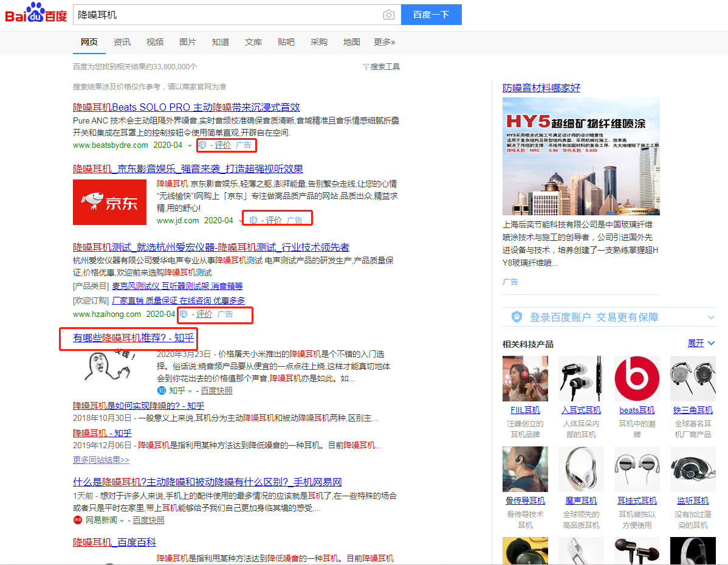This screenshot has height=565, width=728.
Task: Expand the 知乎 source dropdown arrow
Action: click(190, 391)
